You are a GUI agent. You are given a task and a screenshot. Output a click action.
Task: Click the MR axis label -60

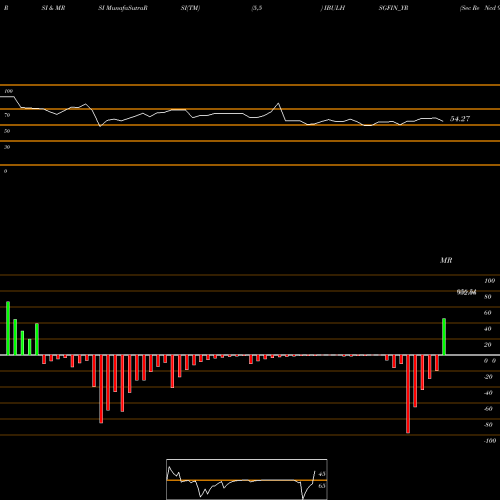488,409
